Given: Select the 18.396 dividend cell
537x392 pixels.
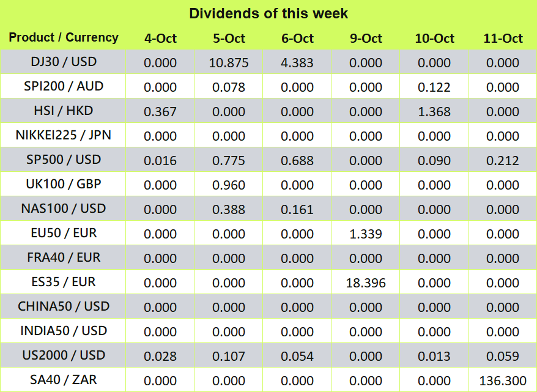Looking at the screenshot, I should [x=366, y=283].
